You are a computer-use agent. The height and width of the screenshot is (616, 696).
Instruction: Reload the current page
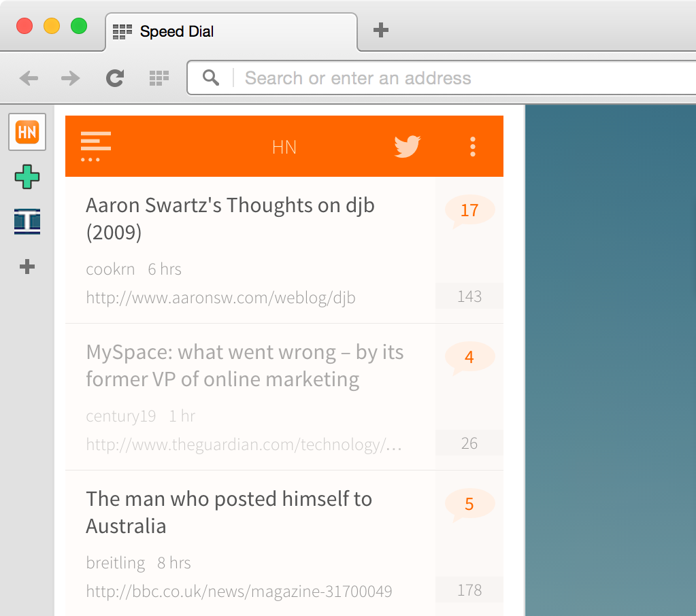click(114, 78)
